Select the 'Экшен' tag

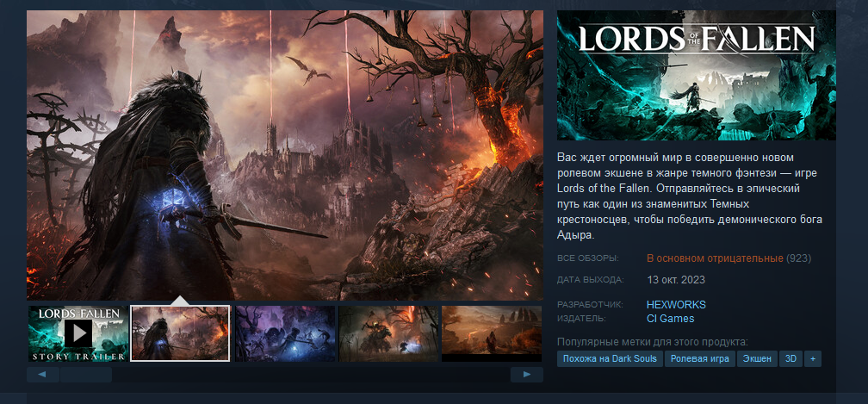(757, 358)
